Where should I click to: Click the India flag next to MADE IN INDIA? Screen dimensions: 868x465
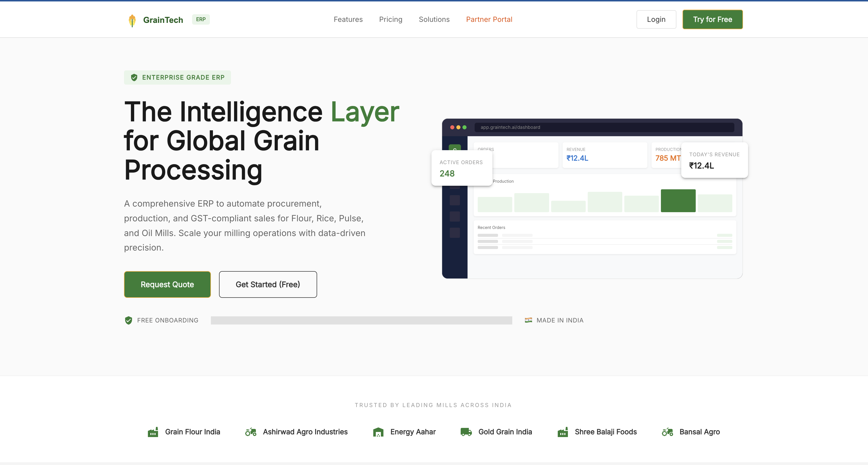pos(528,320)
